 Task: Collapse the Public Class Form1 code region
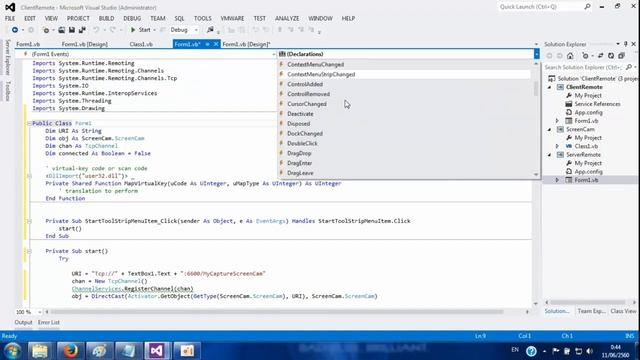click(x=29, y=123)
